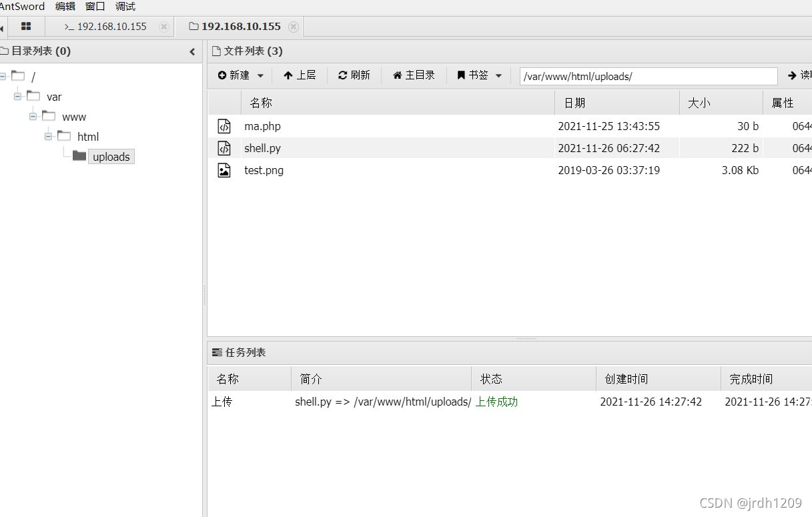Screen dimensions: 812x517
Task: Open the AntSword menu
Action: (22, 7)
